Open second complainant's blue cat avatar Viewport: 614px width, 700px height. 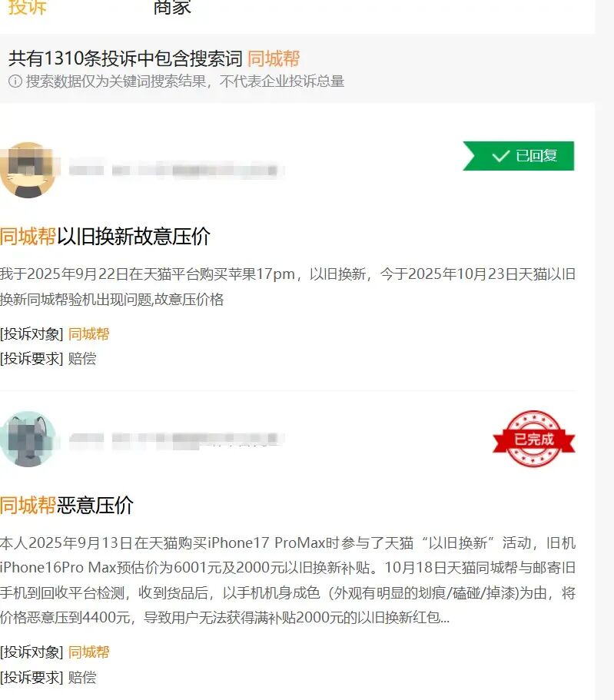click(28, 440)
